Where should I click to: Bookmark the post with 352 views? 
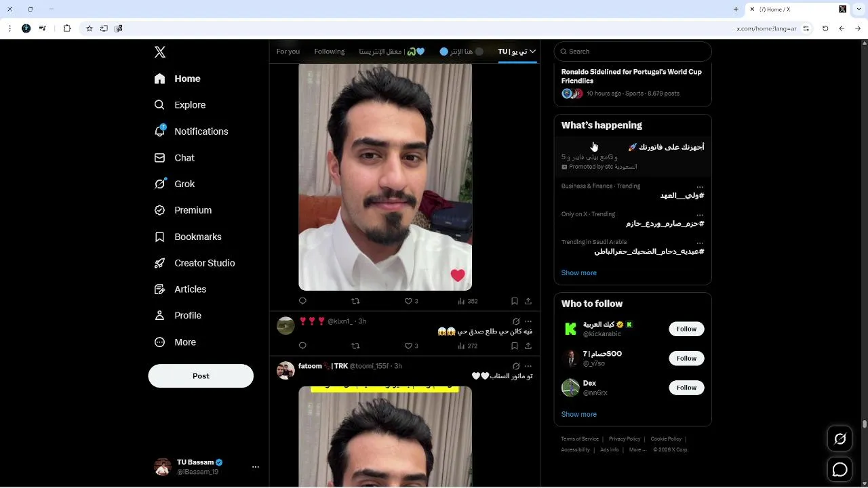point(515,301)
